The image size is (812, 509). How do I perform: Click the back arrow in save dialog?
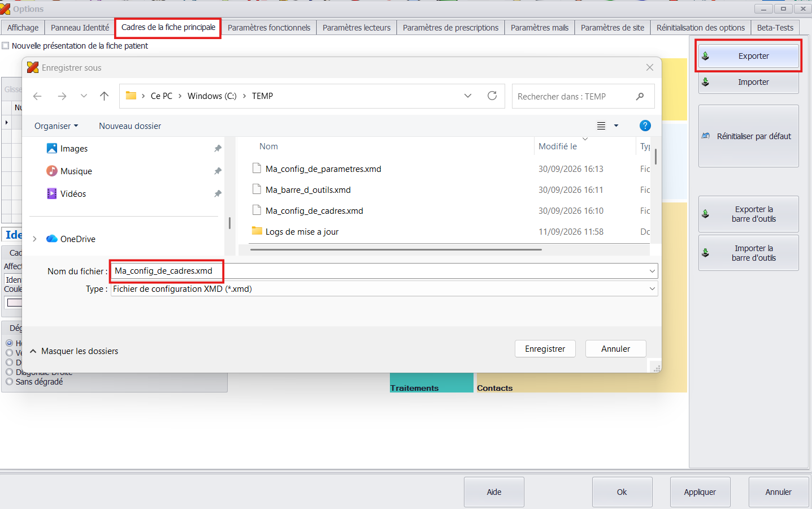click(37, 96)
